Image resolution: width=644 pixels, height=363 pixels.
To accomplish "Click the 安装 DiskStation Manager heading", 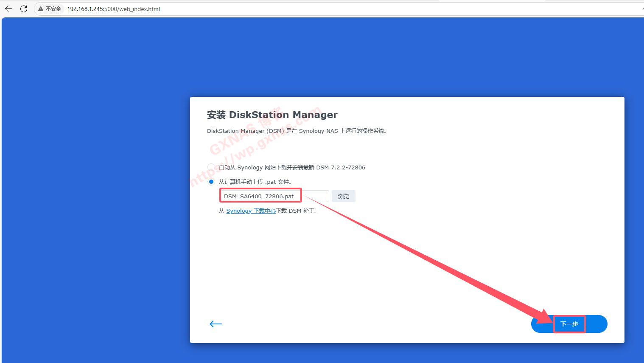I will 272,115.
